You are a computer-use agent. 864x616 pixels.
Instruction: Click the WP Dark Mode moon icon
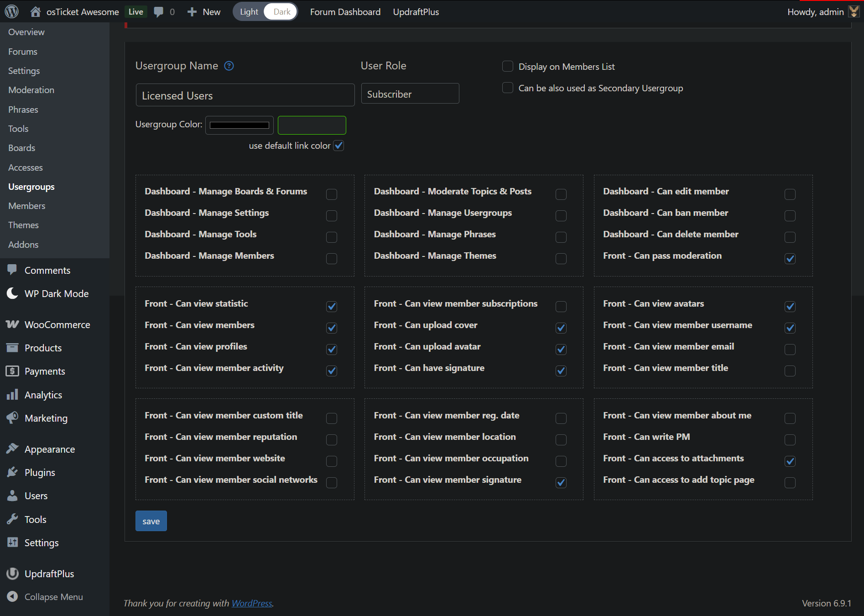pyautogui.click(x=12, y=293)
